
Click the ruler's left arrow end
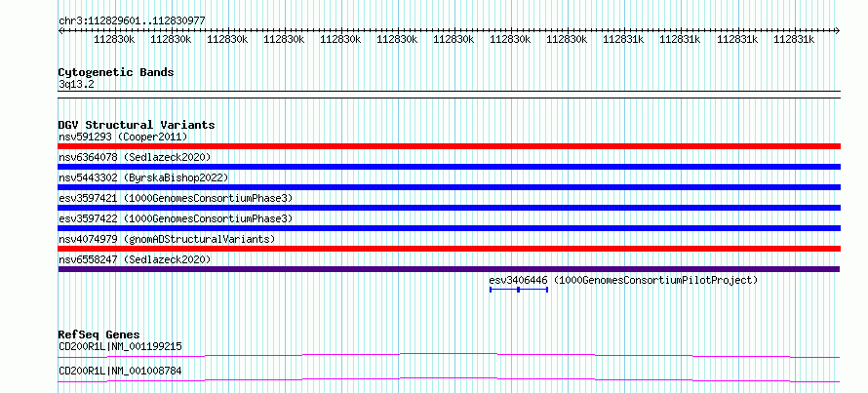[60, 31]
